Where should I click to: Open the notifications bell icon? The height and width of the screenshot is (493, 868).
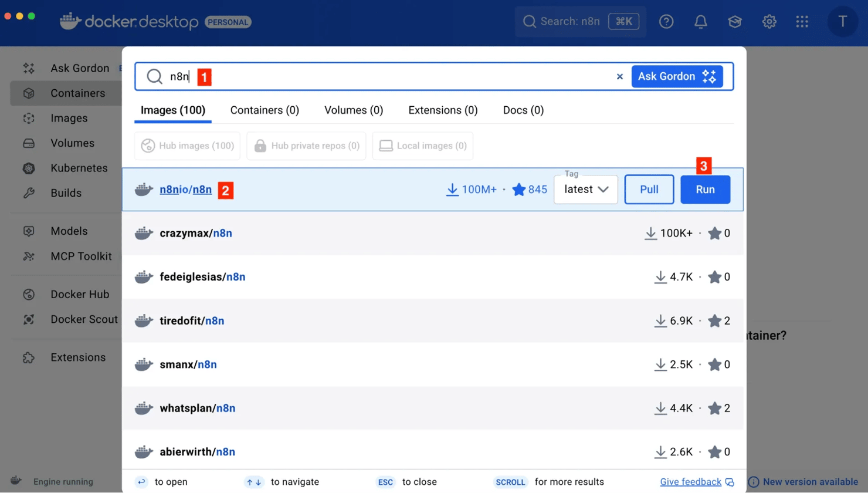(x=700, y=22)
